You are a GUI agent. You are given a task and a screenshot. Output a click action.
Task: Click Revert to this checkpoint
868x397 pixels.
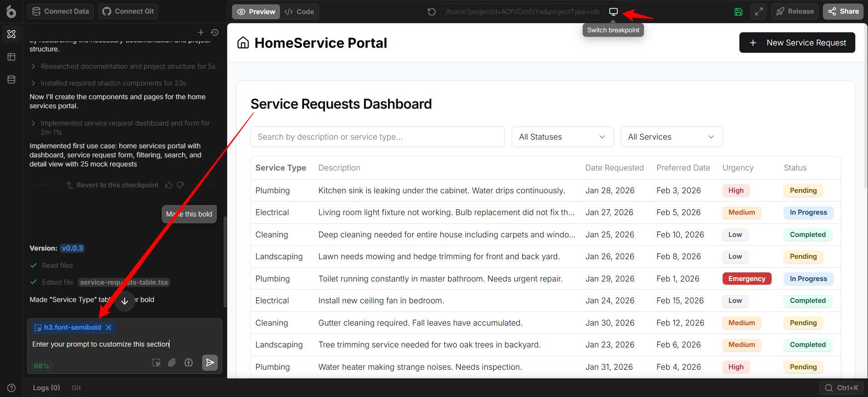113,185
